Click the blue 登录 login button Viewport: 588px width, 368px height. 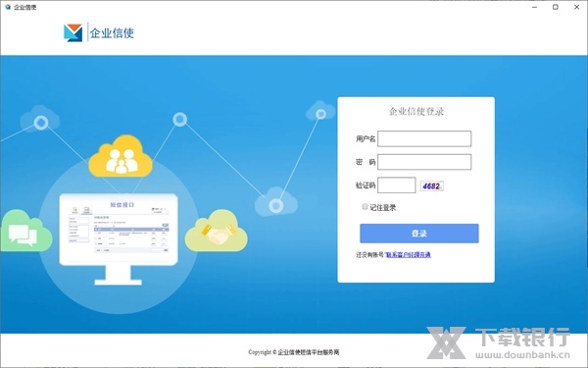pos(418,234)
